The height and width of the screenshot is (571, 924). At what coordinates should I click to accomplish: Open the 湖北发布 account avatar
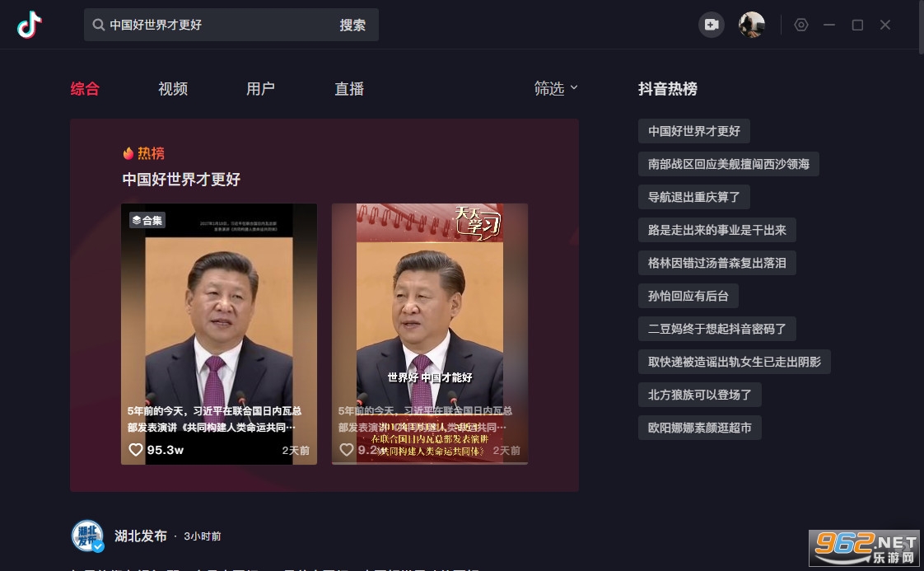pyautogui.click(x=88, y=536)
